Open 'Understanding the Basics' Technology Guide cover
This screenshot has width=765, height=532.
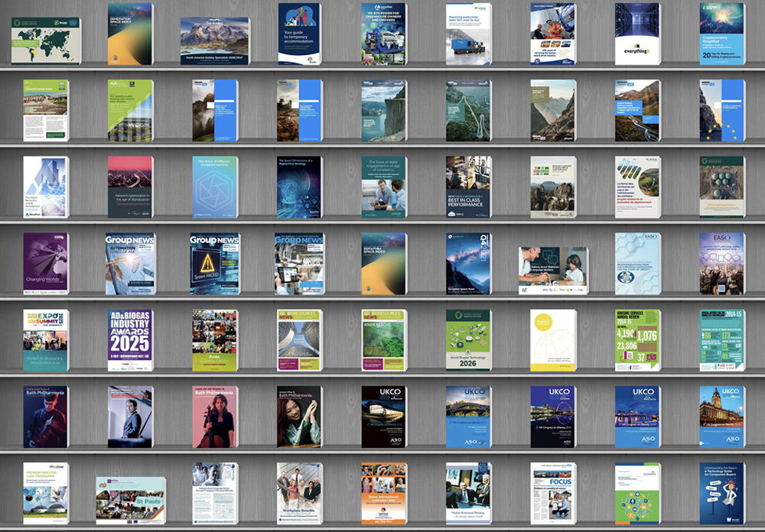(x=722, y=494)
